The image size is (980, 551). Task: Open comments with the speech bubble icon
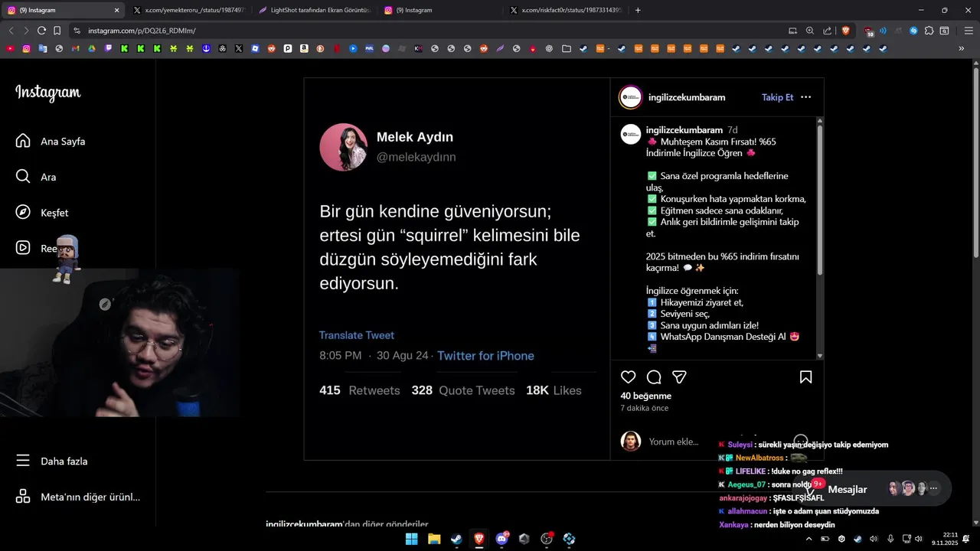point(654,377)
